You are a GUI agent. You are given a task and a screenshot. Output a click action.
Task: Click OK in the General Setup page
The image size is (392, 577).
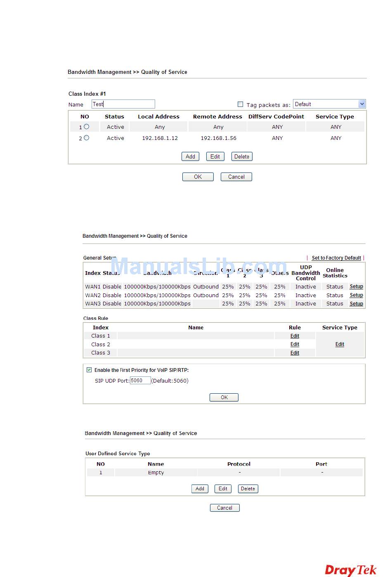coord(224,397)
